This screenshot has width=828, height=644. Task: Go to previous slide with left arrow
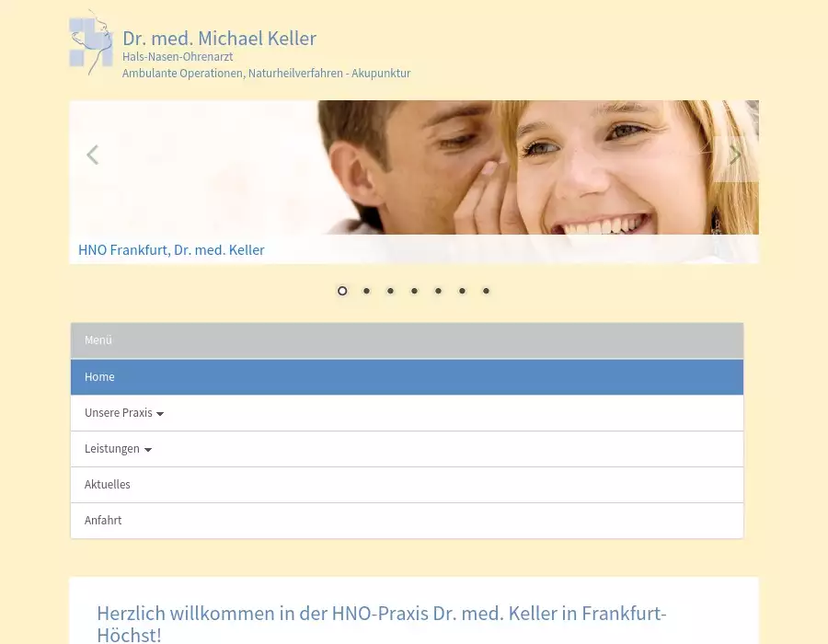pyautogui.click(x=92, y=155)
